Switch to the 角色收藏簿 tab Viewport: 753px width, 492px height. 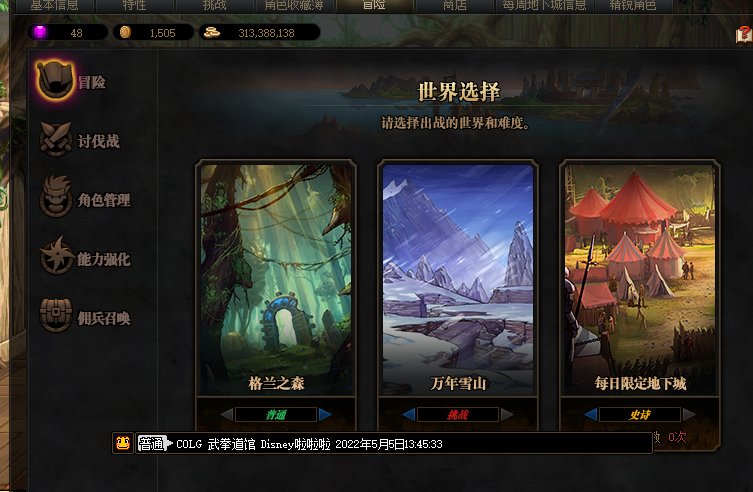coord(294,6)
